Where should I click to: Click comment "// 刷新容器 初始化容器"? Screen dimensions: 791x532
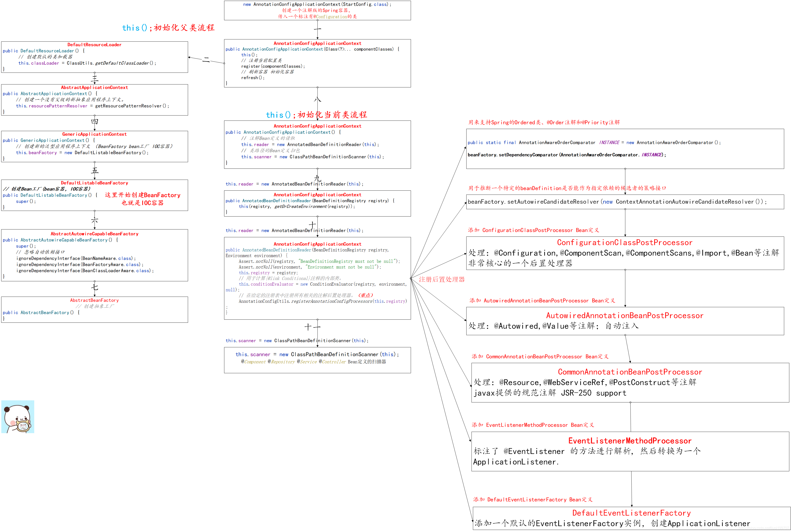click(x=268, y=72)
